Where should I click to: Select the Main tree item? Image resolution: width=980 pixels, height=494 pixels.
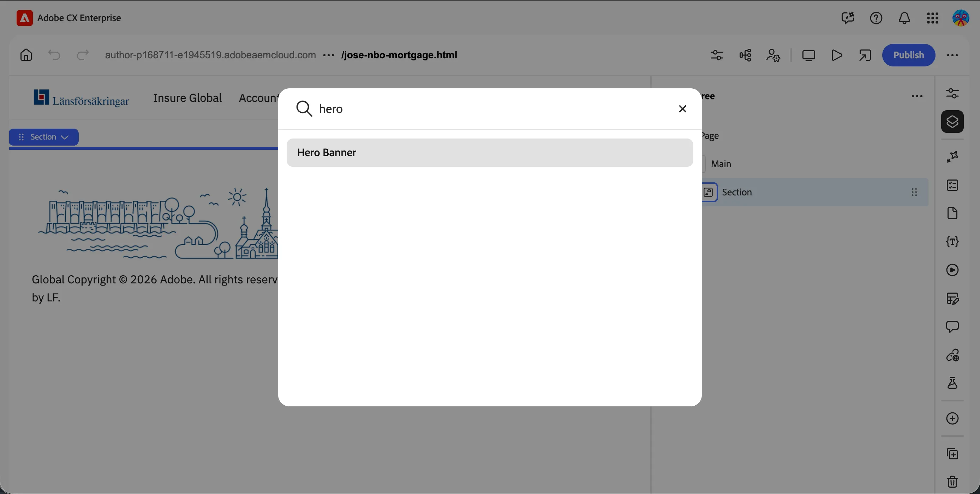coord(721,164)
